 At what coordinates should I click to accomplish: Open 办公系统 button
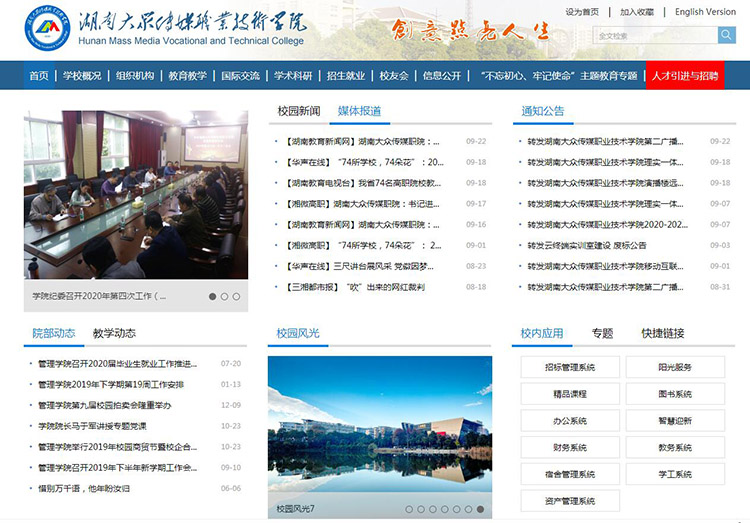click(x=570, y=421)
